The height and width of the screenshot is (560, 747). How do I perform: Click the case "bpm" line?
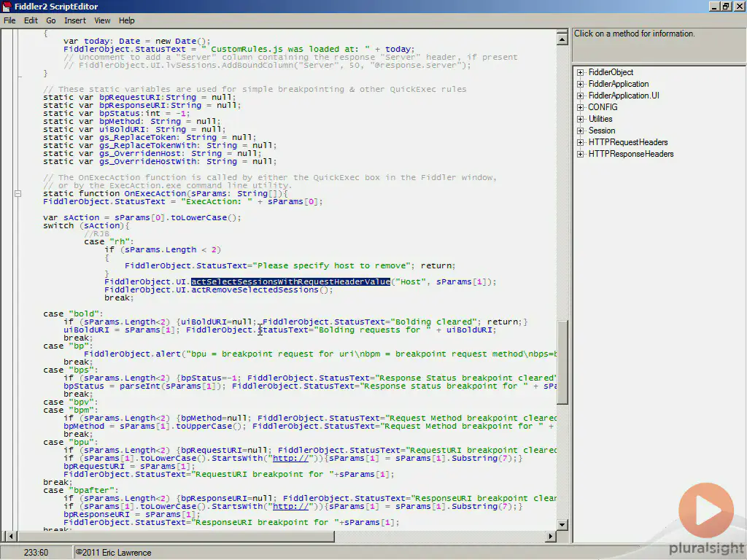(x=71, y=410)
